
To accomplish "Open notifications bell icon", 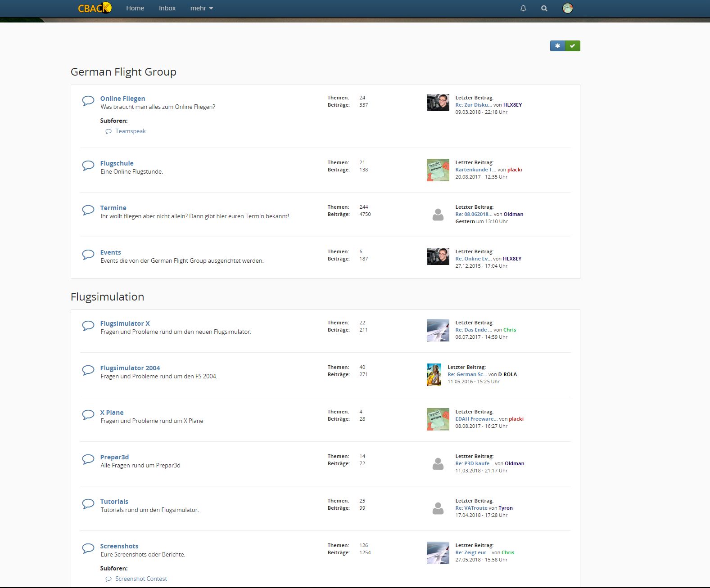I will click(x=523, y=8).
